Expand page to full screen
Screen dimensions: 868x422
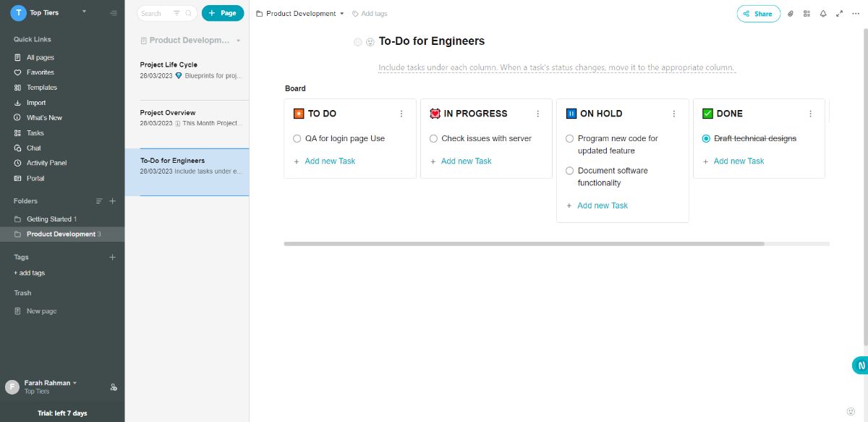pos(839,14)
